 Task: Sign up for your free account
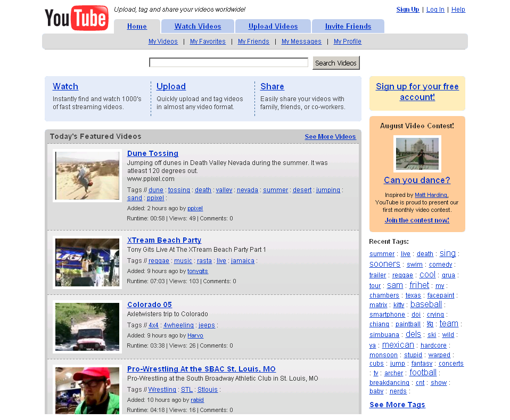(x=417, y=93)
